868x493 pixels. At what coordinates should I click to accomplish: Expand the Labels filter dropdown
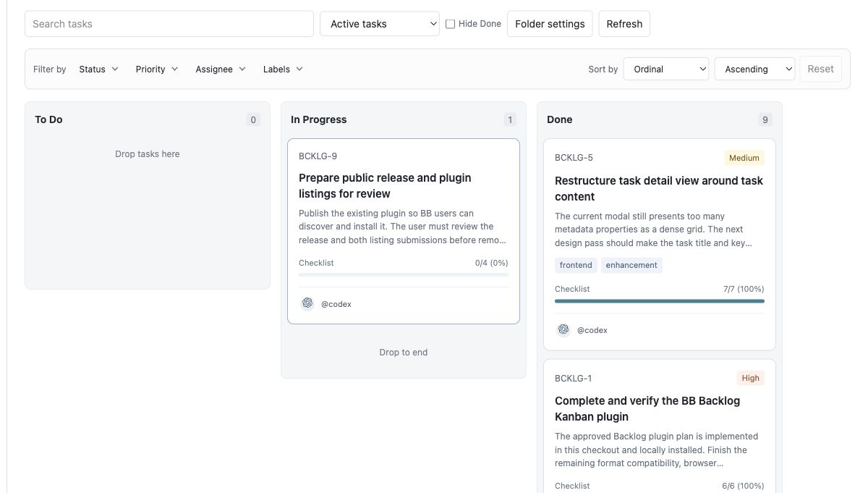coord(283,69)
